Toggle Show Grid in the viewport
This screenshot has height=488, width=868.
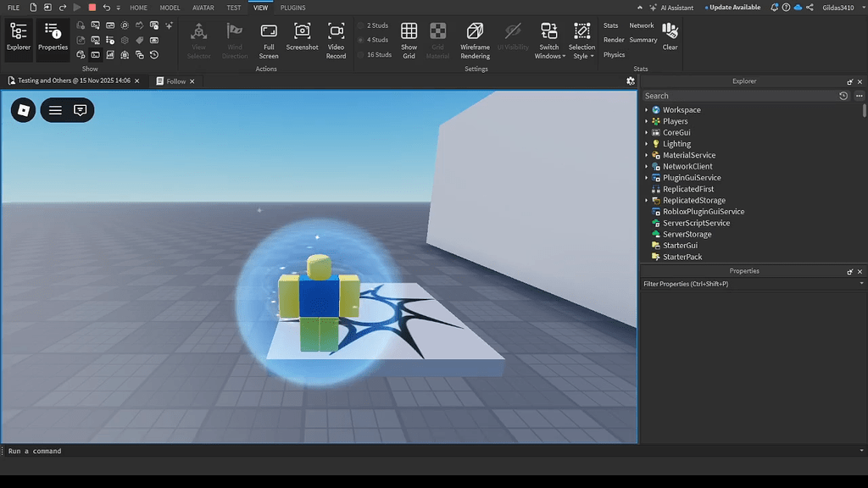[409, 40]
